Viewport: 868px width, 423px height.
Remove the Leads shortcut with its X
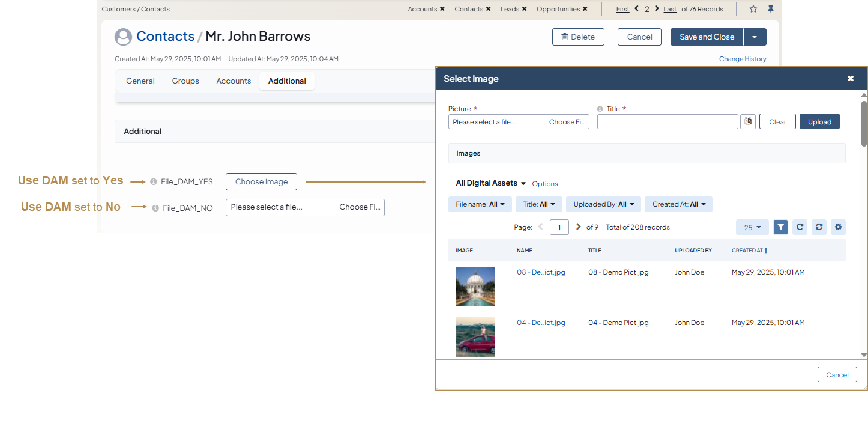pos(524,9)
